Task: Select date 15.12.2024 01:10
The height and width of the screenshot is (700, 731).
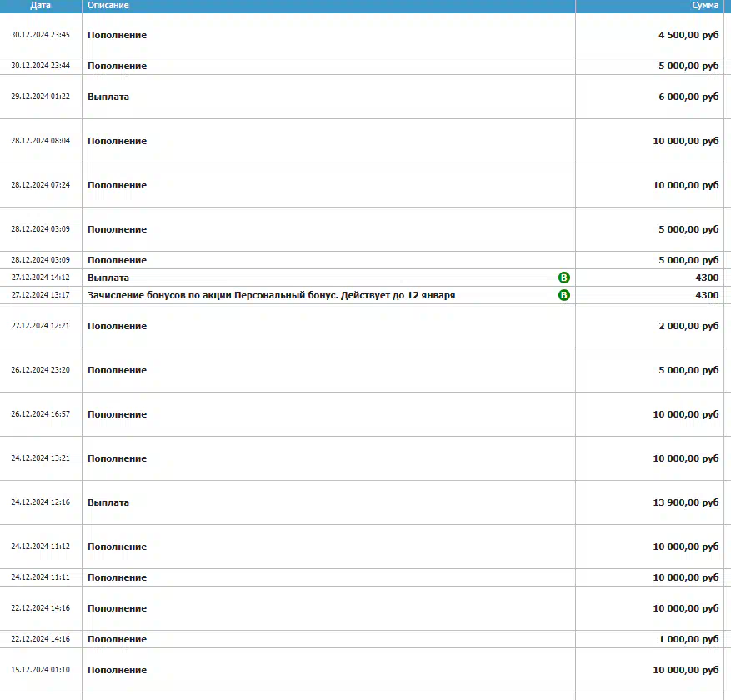Action: [x=41, y=670]
